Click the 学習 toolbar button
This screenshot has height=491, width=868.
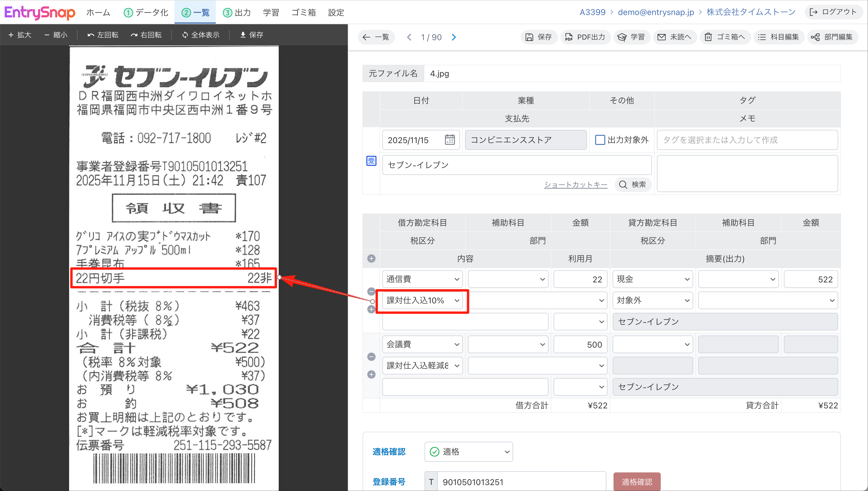pyautogui.click(x=631, y=37)
